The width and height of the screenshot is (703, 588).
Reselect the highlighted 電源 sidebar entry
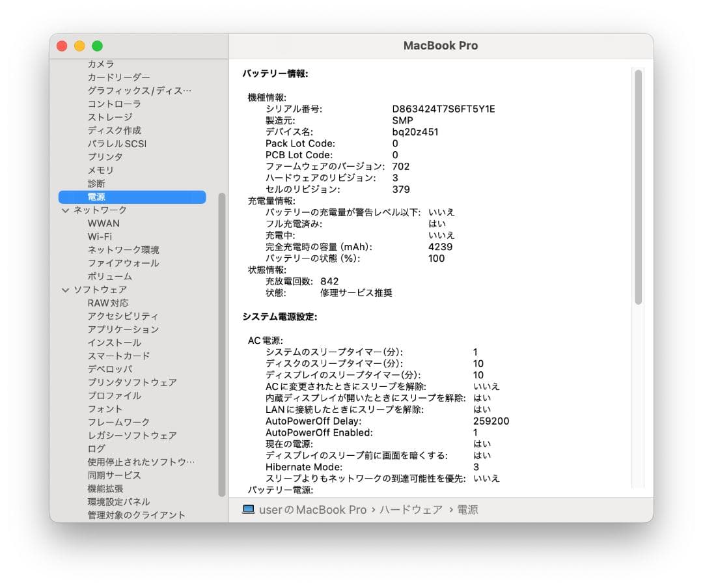click(x=96, y=197)
